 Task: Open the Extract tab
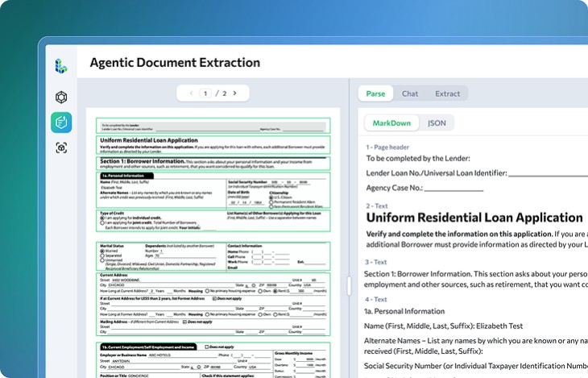448,93
